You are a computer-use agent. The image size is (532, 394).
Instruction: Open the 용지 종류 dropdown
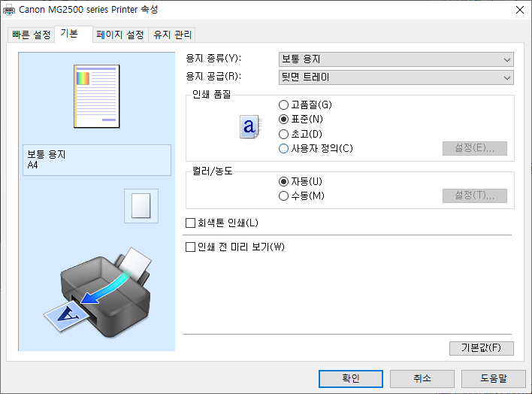point(396,59)
